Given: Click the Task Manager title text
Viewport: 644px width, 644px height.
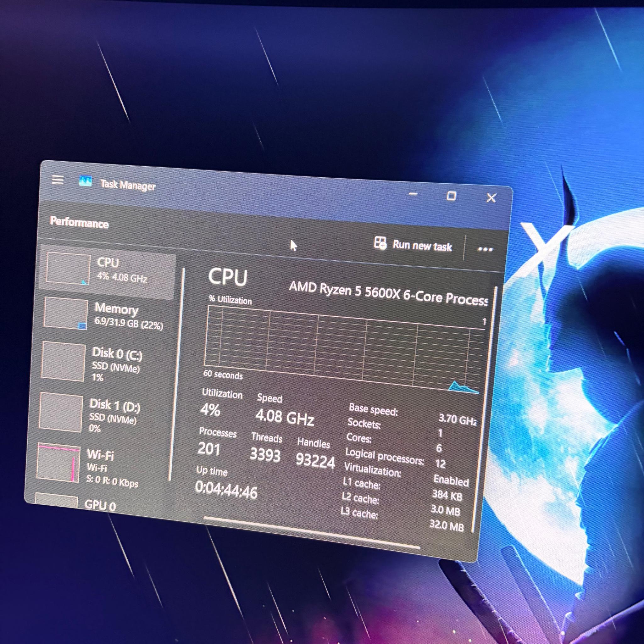Looking at the screenshot, I should point(128,185).
